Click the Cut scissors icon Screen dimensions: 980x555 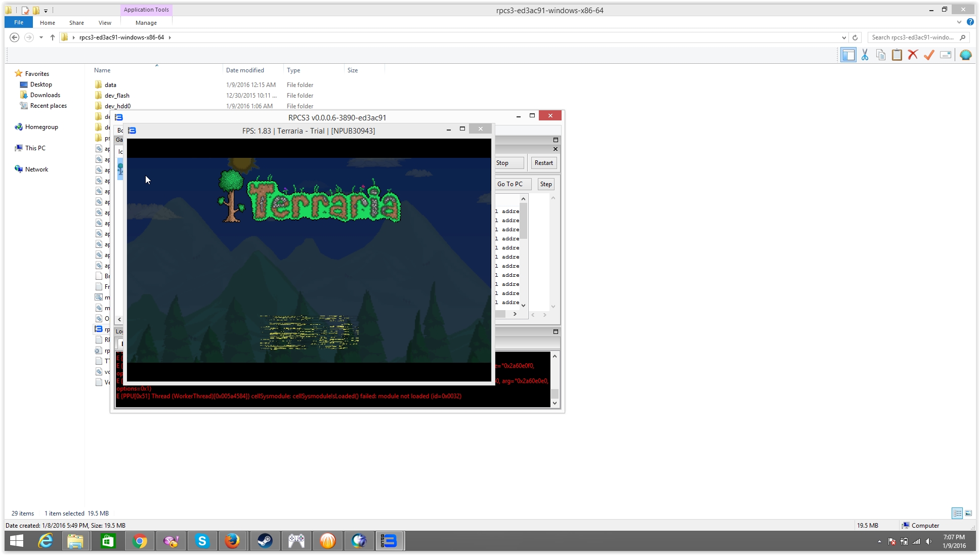(x=865, y=55)
